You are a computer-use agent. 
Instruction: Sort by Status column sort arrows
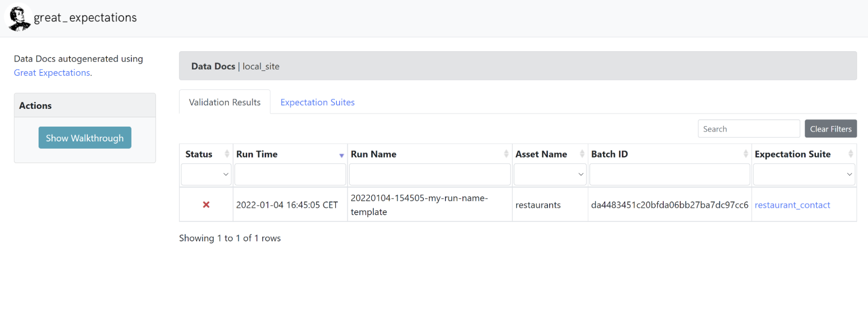pos(227,154)
